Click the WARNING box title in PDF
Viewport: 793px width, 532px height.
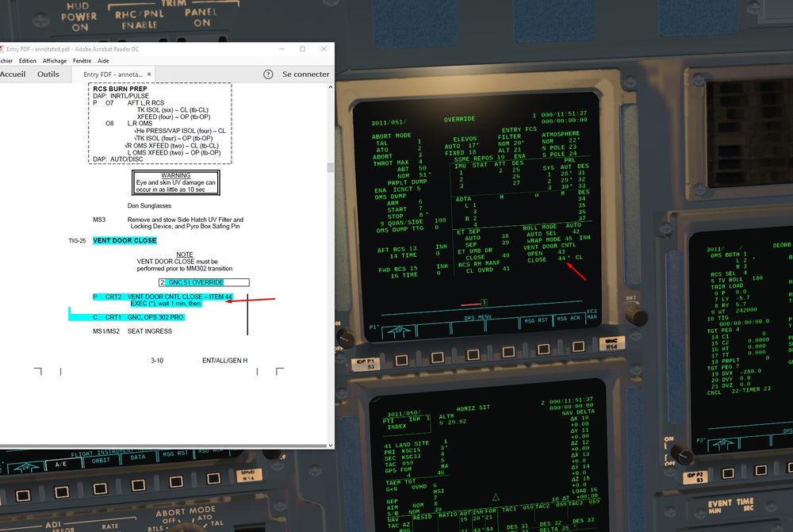tap(175, 175)
